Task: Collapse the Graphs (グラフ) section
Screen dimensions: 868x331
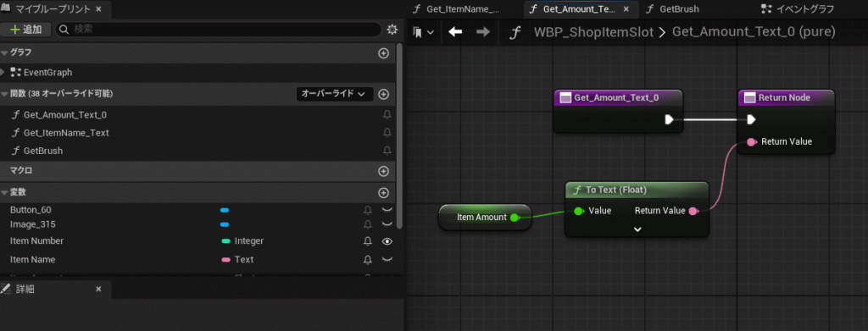Action: [x=5, y=53]
